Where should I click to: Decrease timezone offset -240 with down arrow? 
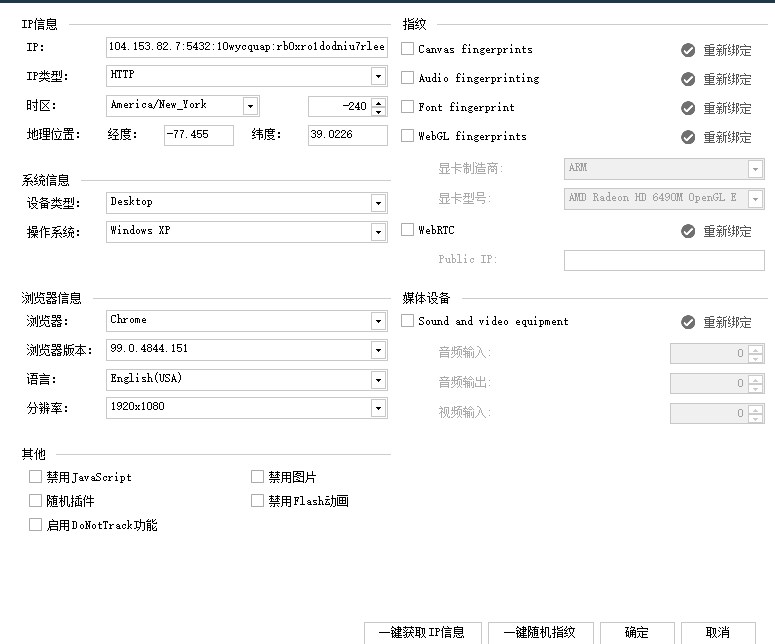click(378, 111)
